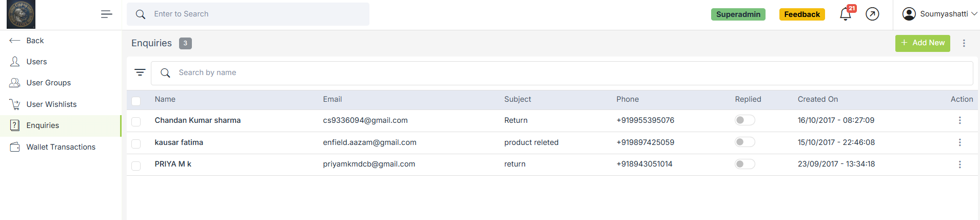Screen dimensions: 980x220
Task: Open action menu for kausar fatima row
Action: tap(959, 142)
